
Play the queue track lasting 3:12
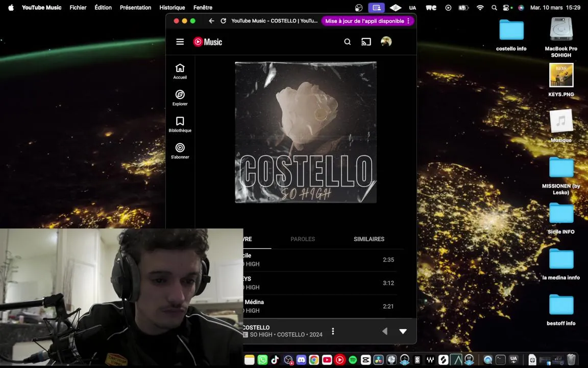pyautogui.click(x=320, y=283)
